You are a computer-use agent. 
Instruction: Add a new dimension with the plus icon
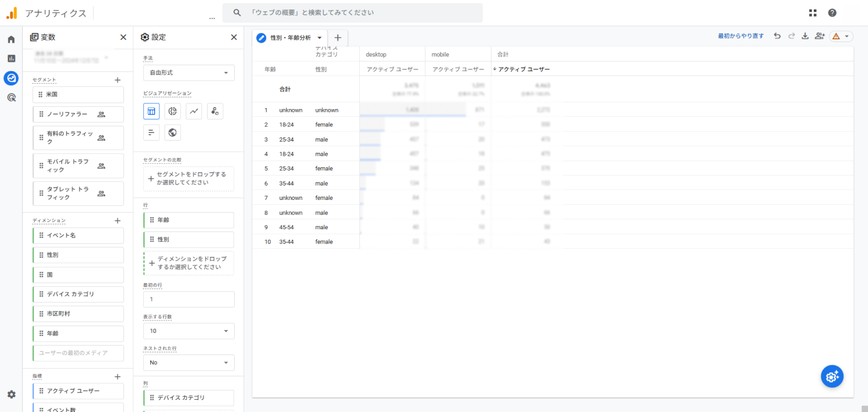click(x=117, y=220)
